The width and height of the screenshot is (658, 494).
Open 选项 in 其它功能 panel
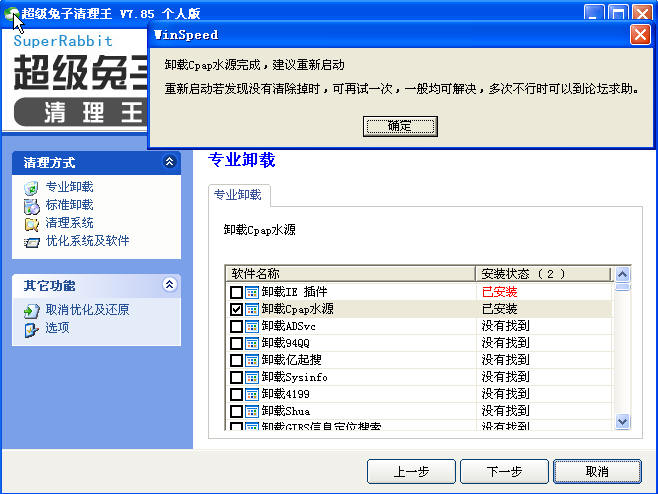57,328
